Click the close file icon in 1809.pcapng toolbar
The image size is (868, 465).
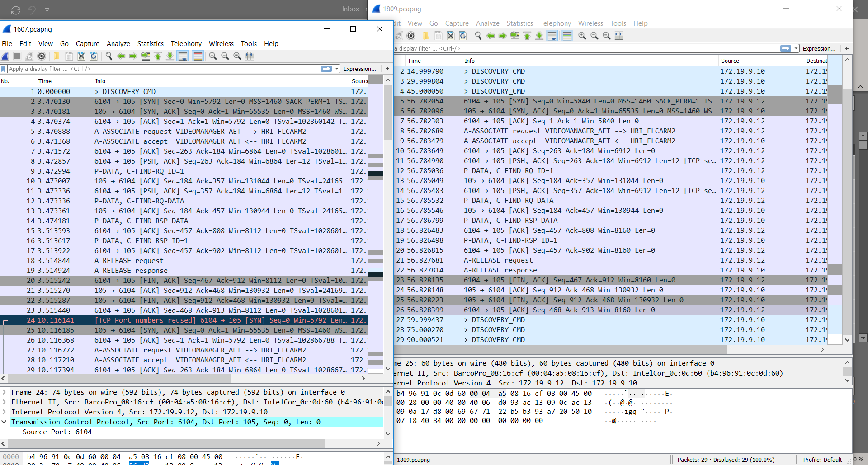click(x=450, y=36)
